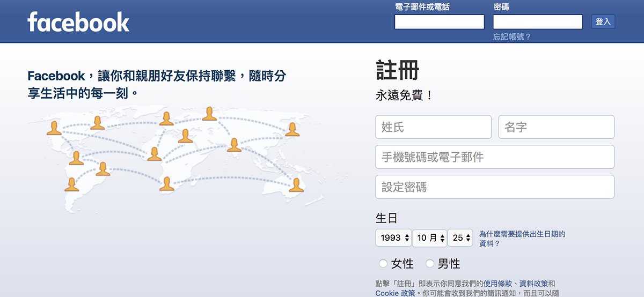
Task: Click the 註冊 heading text
Action: pyautogui.click(x=398, y=71)
